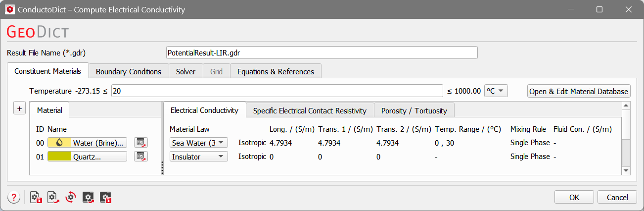Click edit material icon beside Quartz
644x211 pixels.
[141, 157]
